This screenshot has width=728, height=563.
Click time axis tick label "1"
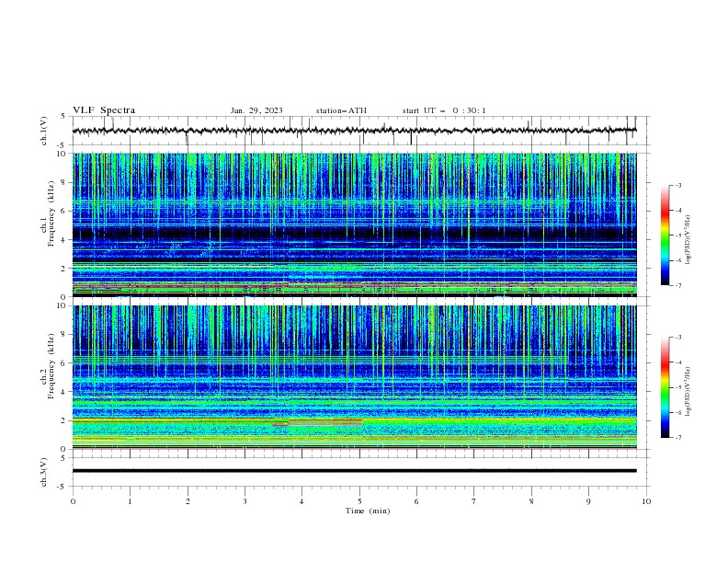coord(130,501)
